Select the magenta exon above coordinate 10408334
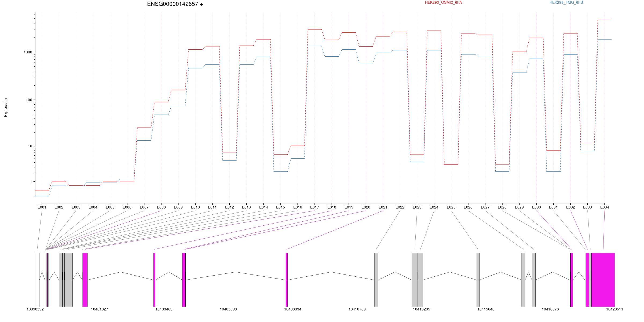The width and height of the screenshot is (644, 322). click(x=287, y=280)
